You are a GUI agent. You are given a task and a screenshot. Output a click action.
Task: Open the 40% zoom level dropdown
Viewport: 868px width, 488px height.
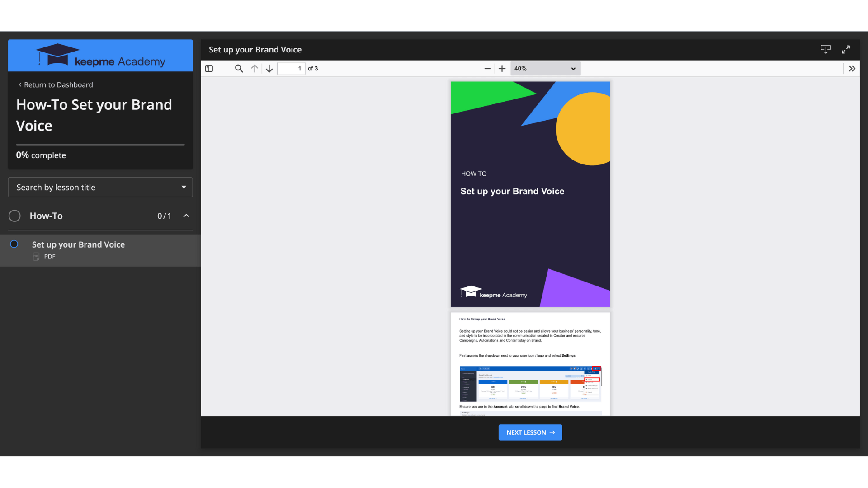point(545,69)
